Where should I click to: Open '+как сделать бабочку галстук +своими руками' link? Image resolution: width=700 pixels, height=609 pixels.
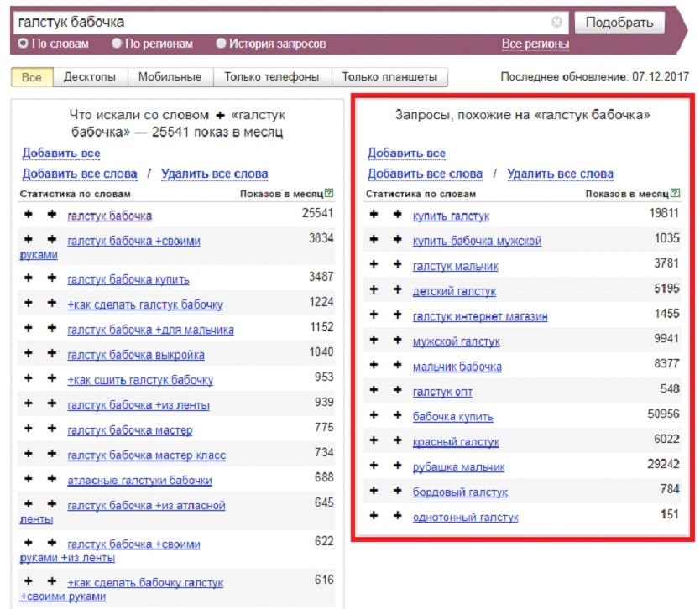(145, 583)
